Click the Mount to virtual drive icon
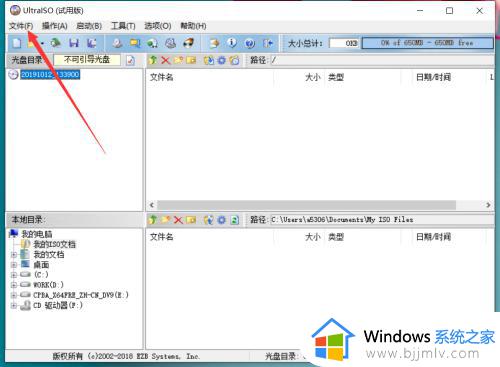The height and width of the screenshot is (367, 500). (x=153, y=43)
